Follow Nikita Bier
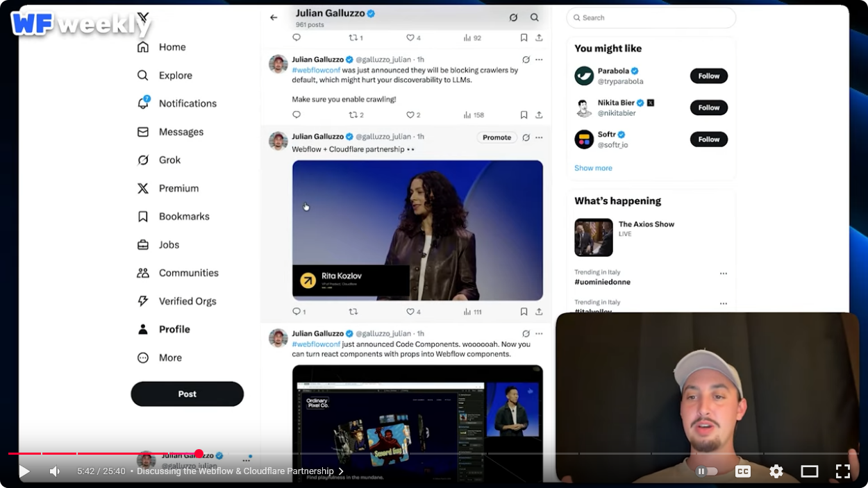Screen dimensions: 868x488 [708, 108]
